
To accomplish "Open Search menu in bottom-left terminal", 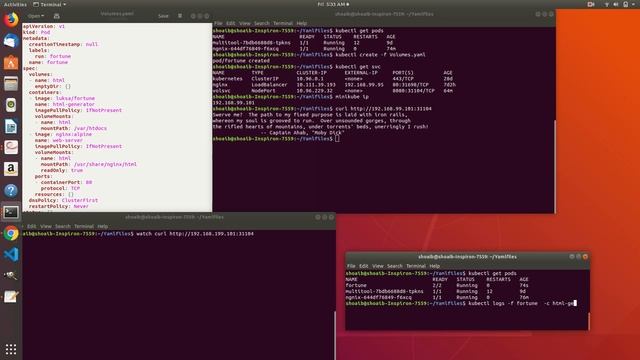I will pos(63,226).
